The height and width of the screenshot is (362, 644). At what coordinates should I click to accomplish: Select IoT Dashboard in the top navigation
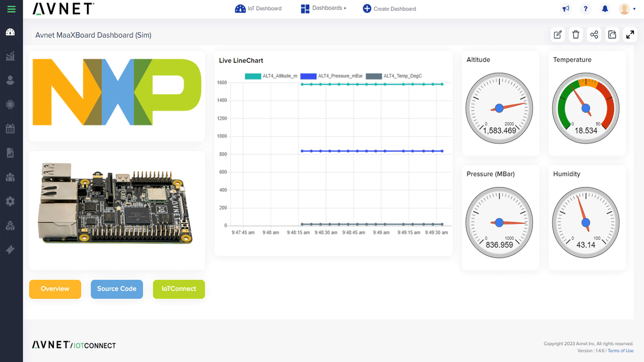258,8
